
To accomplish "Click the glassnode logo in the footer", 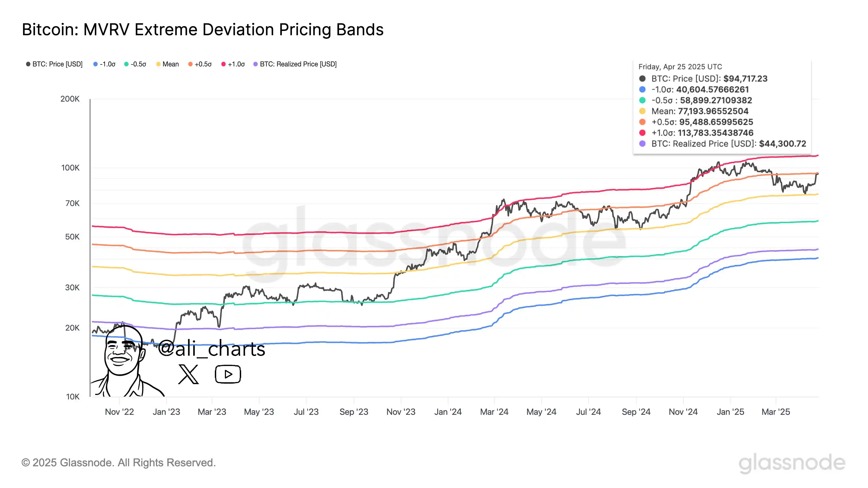I will click(792, 463).
